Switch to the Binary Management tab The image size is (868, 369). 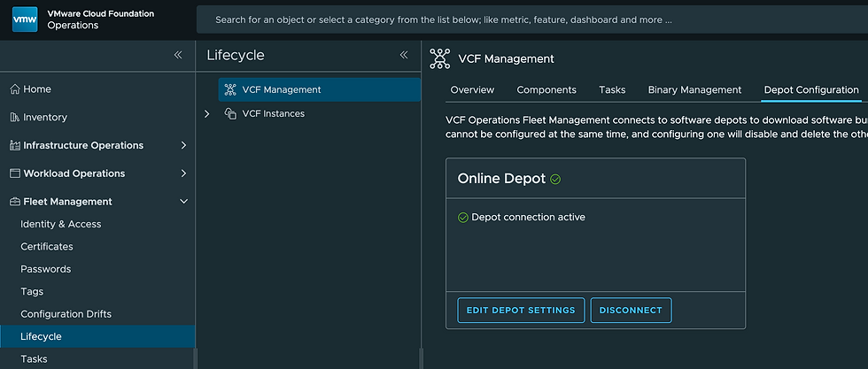694,90
